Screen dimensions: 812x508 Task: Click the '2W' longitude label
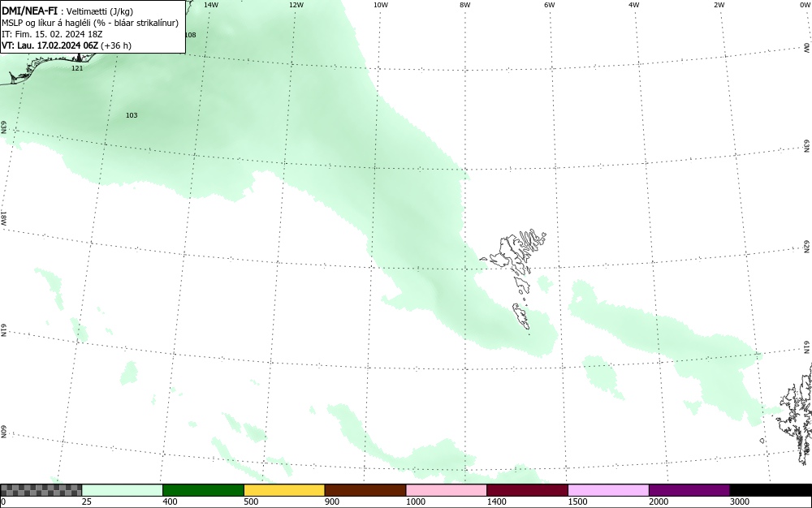coord(719,5)
